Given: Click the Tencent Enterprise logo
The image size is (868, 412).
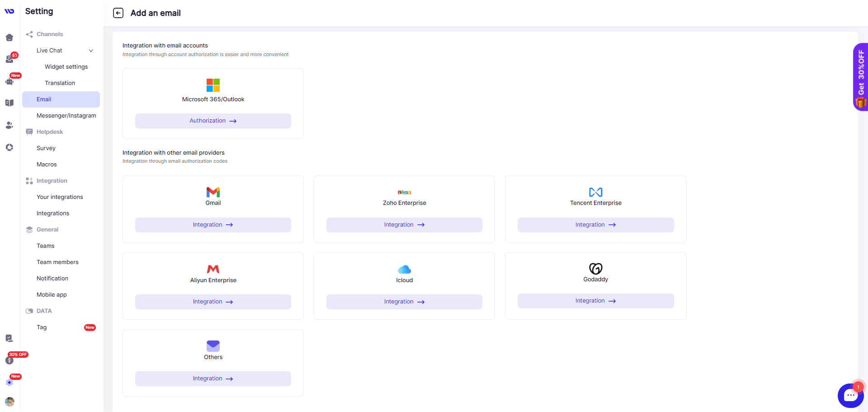Looking at the screenshot, I should [x=595, y=192].
